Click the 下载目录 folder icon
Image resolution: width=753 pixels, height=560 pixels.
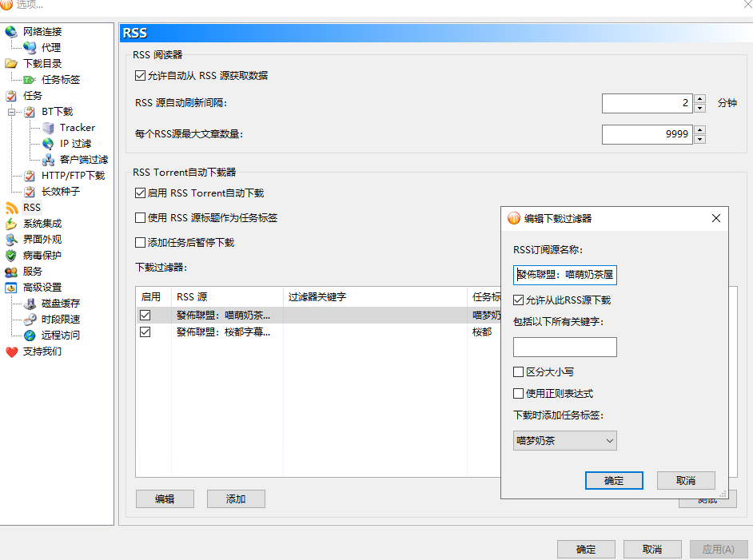pyautogui.click(x=11, y=64)
